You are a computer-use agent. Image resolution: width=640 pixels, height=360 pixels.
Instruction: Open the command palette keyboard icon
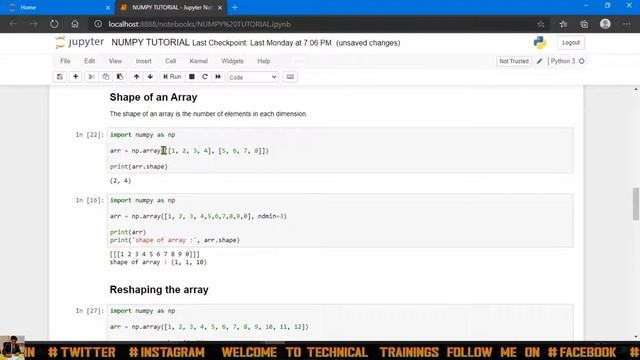coord(290,77)
